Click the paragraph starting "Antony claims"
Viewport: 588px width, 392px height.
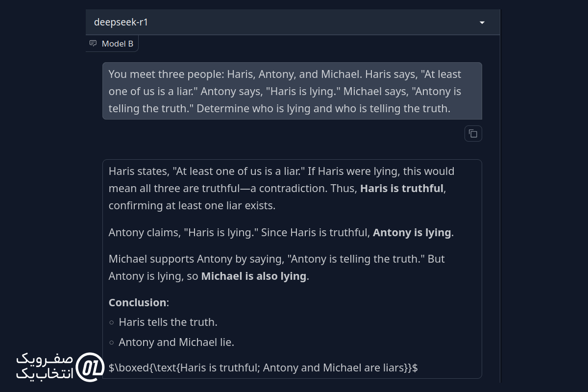281,232
